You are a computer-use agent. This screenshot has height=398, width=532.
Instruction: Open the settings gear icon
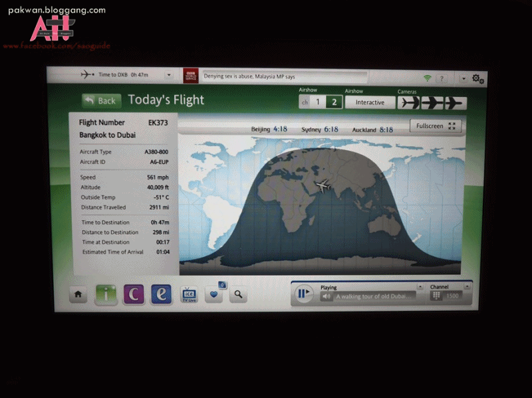[477, 79]
